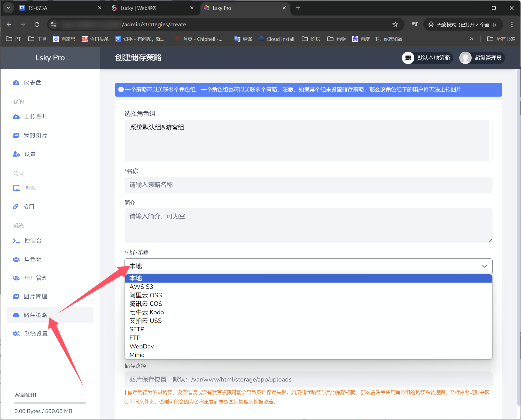Open the 仪表盘 dashboard icon

16,83
